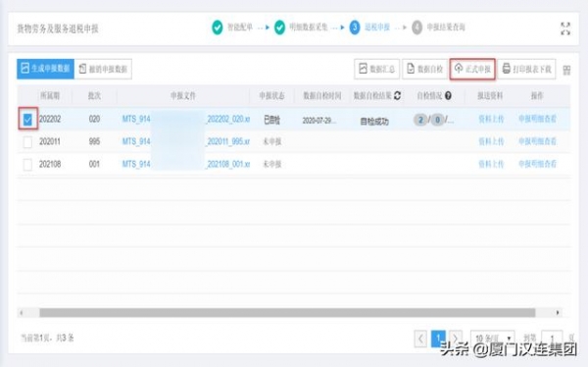Click the green checkmark step icon for 明细数据采集
Image resolution: width=588 pixels, height=367 pixels.
pyautogui.click(x=279, y=27)
